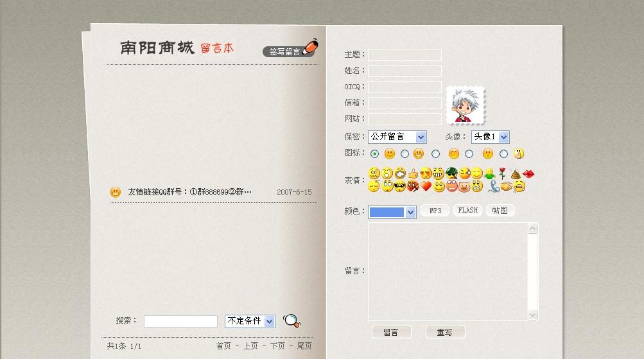Click the 主题 subject input field
Viewport: 644px width, 359px height.
point(405,55)
